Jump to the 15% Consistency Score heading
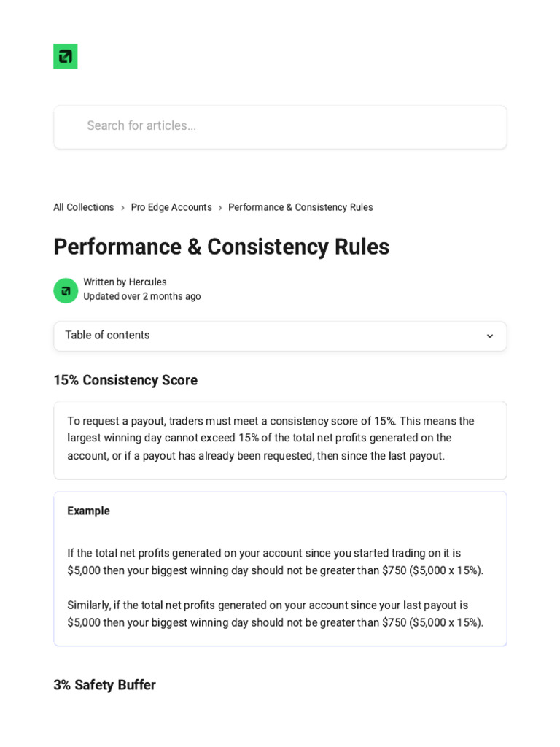Screen dimensions: 560x747 (125, 380)
